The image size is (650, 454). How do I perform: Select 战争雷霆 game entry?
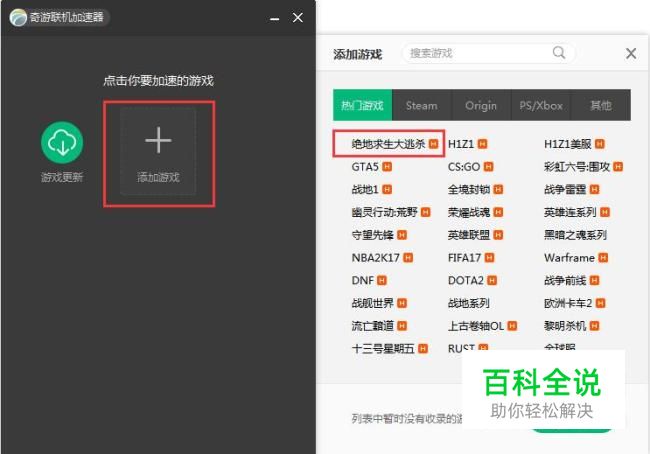tap(565, 189)
